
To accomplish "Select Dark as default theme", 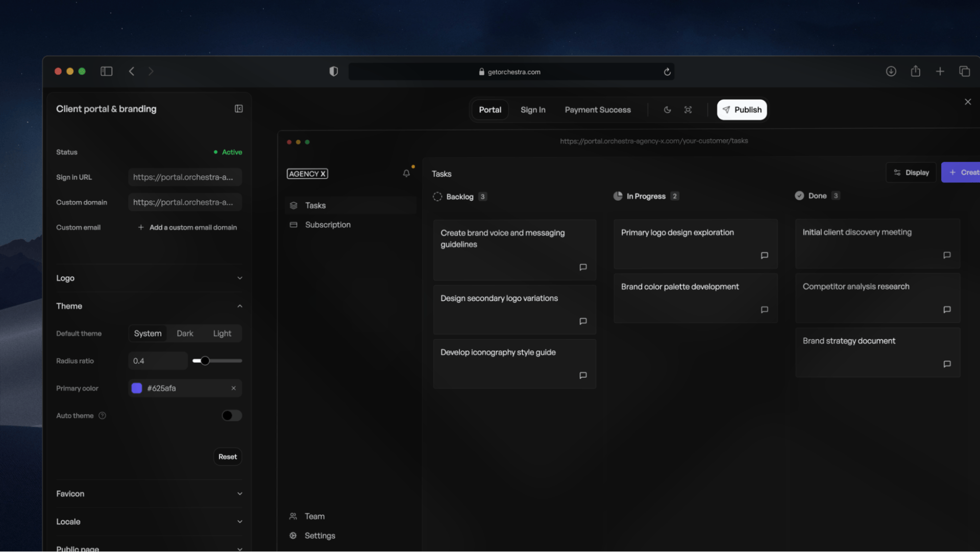I will tap(185, 333).
